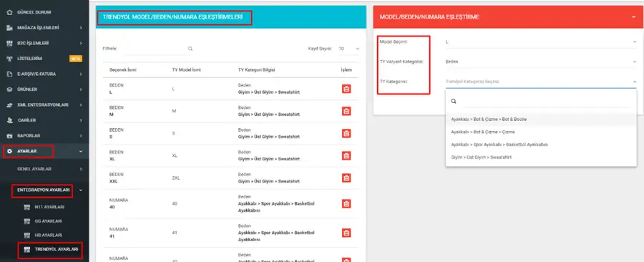Expand the Raporlar submenu arrow

81,135
